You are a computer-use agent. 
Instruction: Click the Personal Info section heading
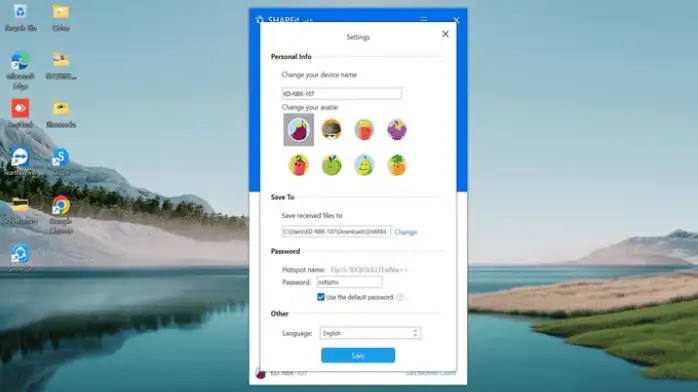(291, 57)
